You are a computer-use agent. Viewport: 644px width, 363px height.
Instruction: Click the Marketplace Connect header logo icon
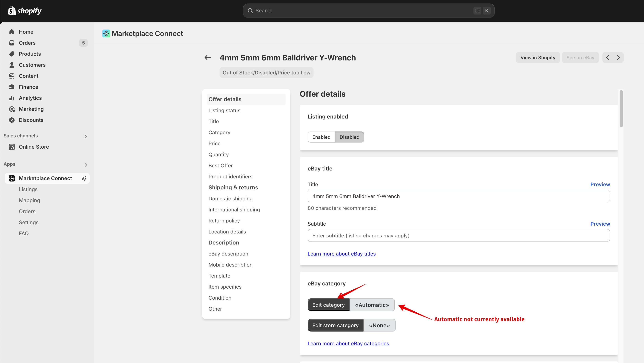click(x=106, y=33)
